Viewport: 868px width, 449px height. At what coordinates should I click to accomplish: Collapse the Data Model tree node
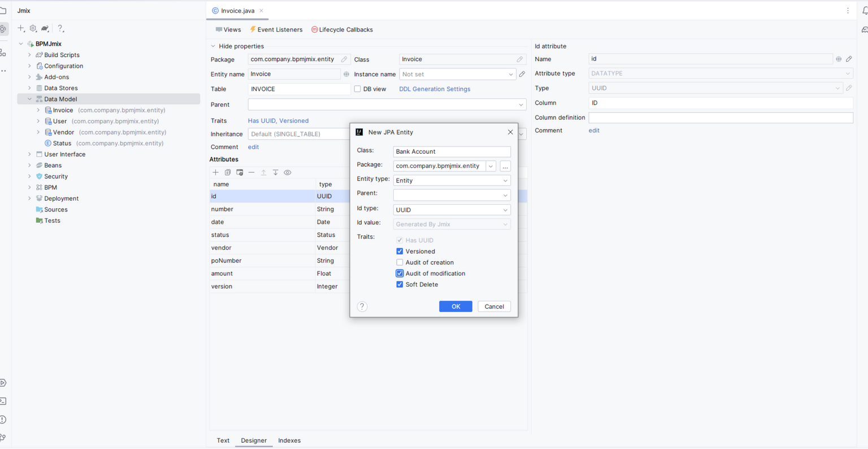(29, 99)
